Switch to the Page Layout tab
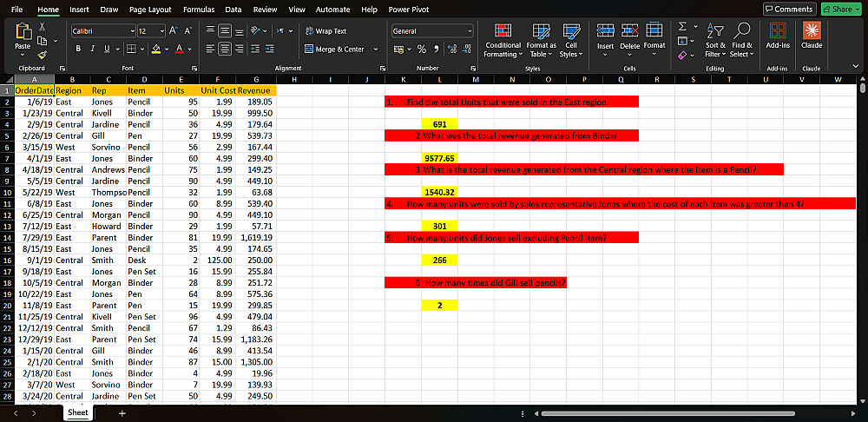Viewport: 868px width, 422px height. coord(150,10)
